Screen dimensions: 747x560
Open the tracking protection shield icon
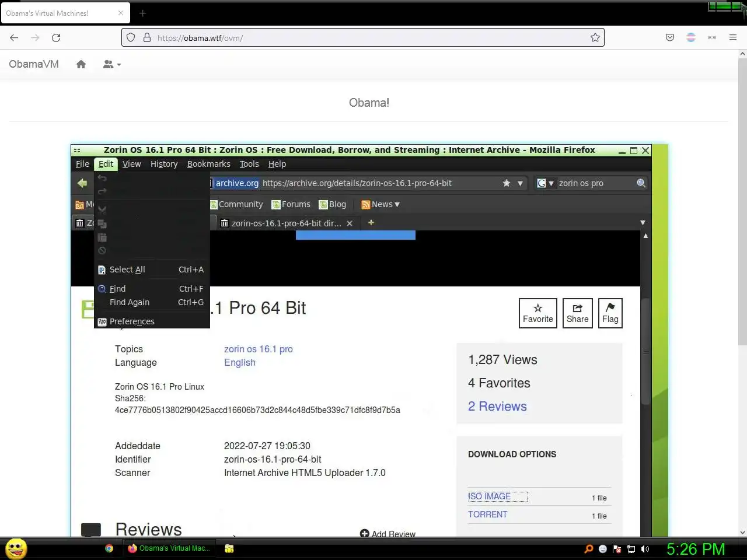click(x=131, y=37)
